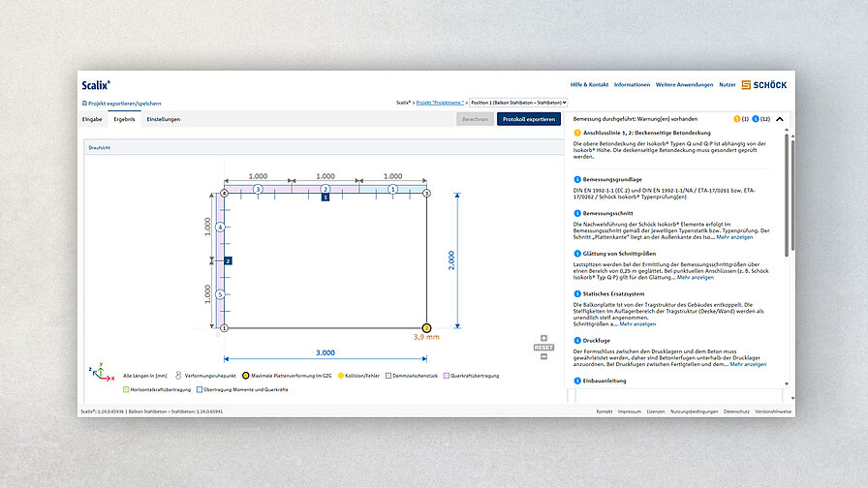Reset the view with the RESET button

(543, 347)
